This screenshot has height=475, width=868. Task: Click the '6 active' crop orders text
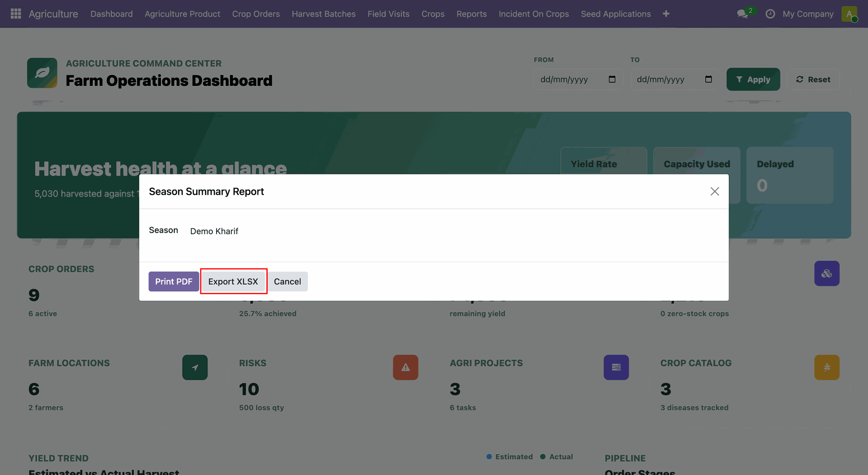point(43,314)
